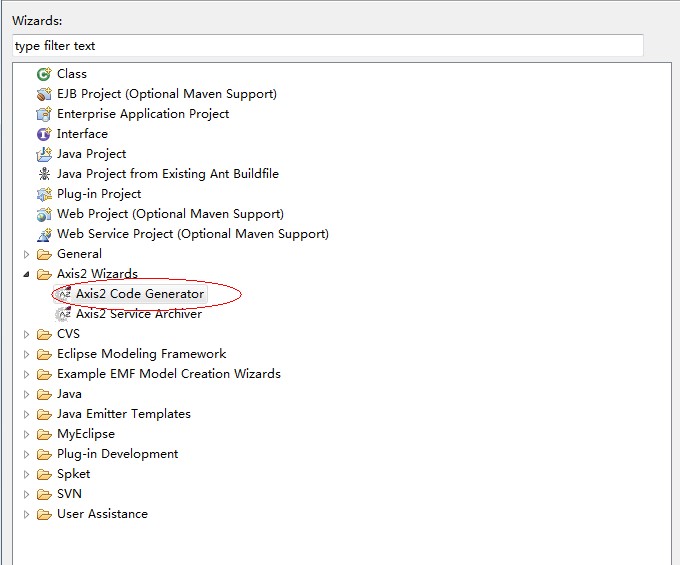Screen dimensions: 680x565
Task: Click the Web Project icon
Action: click(44, 214)
